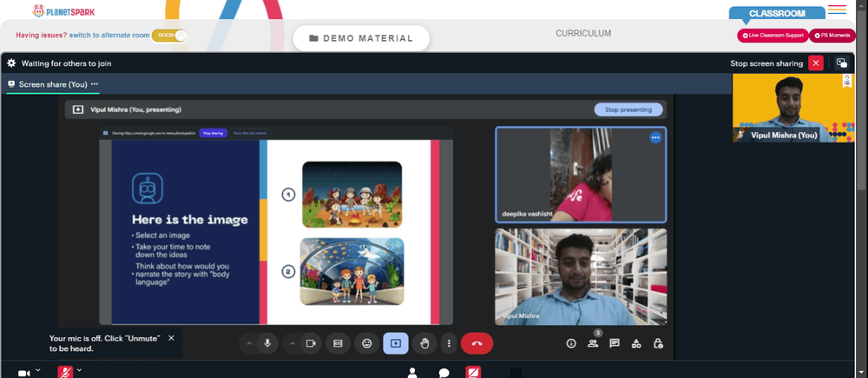Dismiss the mic is off notification
This screenshot has width=868, height=378.
coord(171,338)
